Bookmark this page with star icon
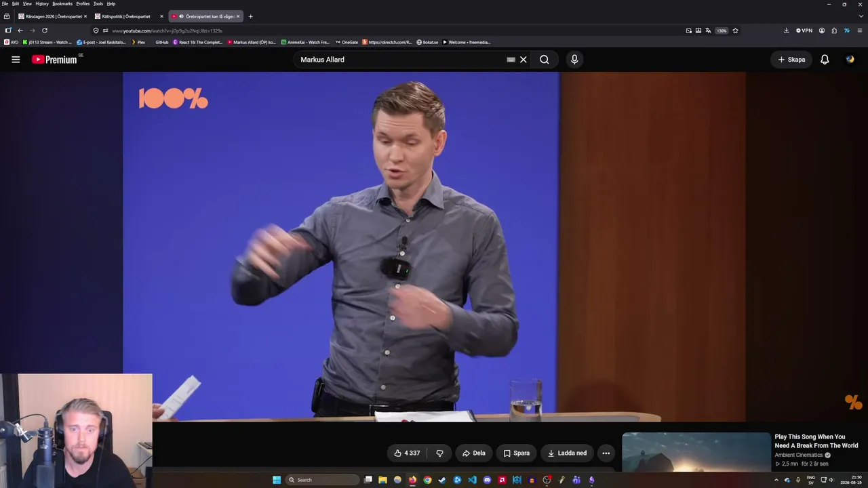The image size is (868, 488). pos(735,30)
